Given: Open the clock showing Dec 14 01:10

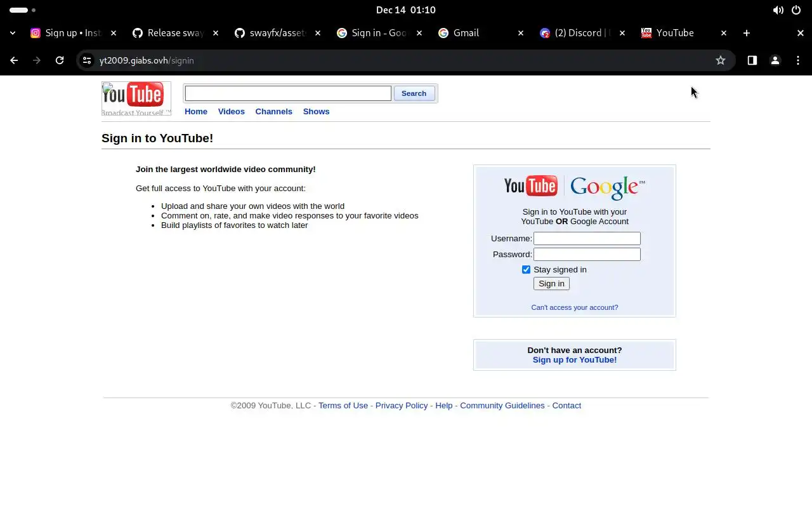Looking at the screenshot, I should (406, 10).
